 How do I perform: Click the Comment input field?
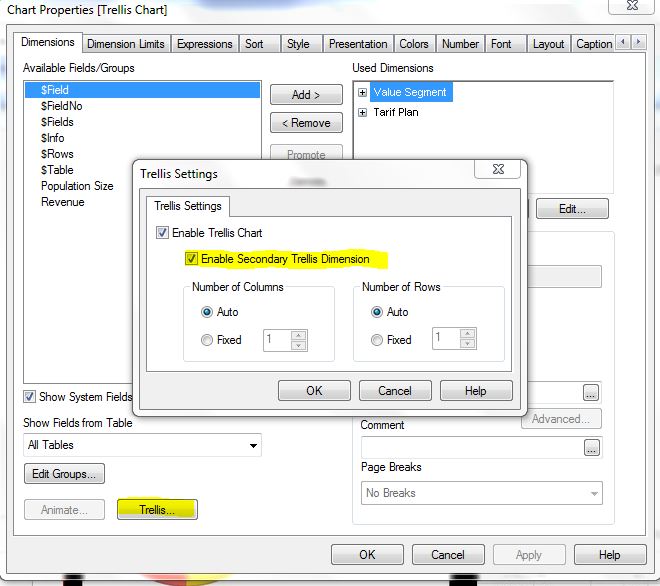(472, 447)
